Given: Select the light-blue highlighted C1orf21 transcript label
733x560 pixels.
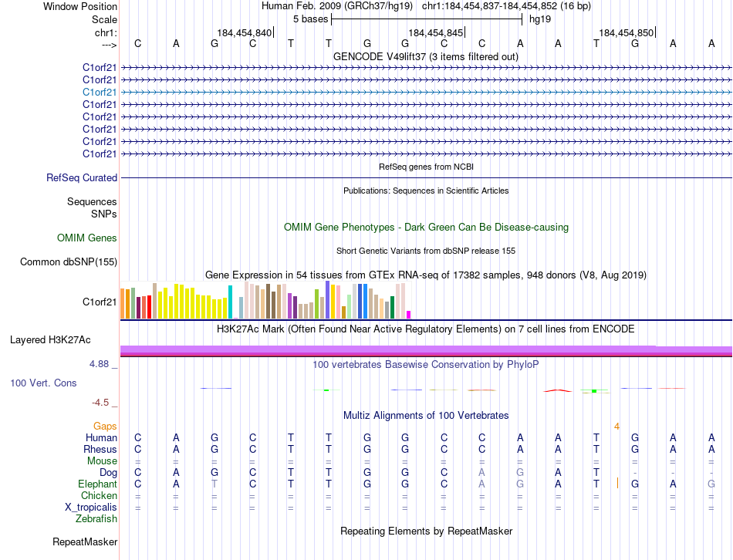Looking at the screenshot, I should point(99,92).
